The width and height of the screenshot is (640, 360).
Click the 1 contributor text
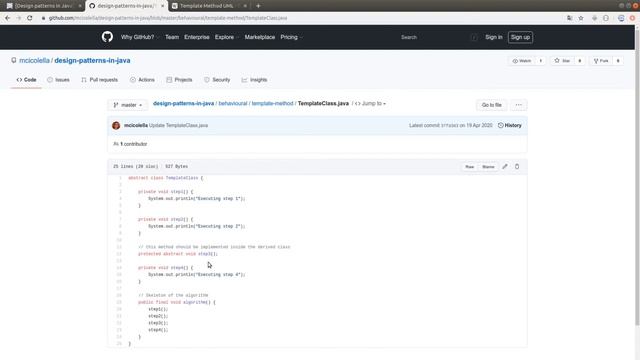[x=133, y=144]
